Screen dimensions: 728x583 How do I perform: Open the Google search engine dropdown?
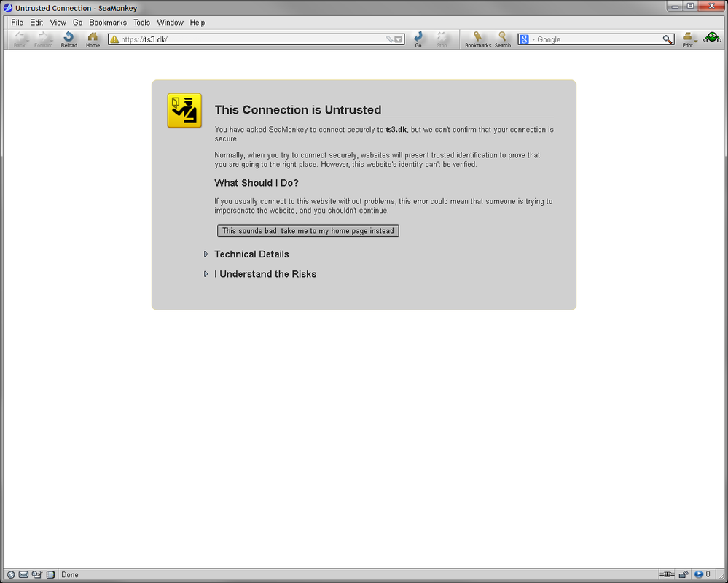pos(533,39)
